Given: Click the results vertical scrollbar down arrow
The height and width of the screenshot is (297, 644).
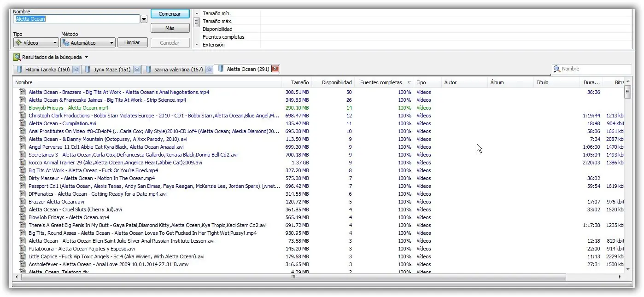Looking at the screenshot, I should pos(627,269).
